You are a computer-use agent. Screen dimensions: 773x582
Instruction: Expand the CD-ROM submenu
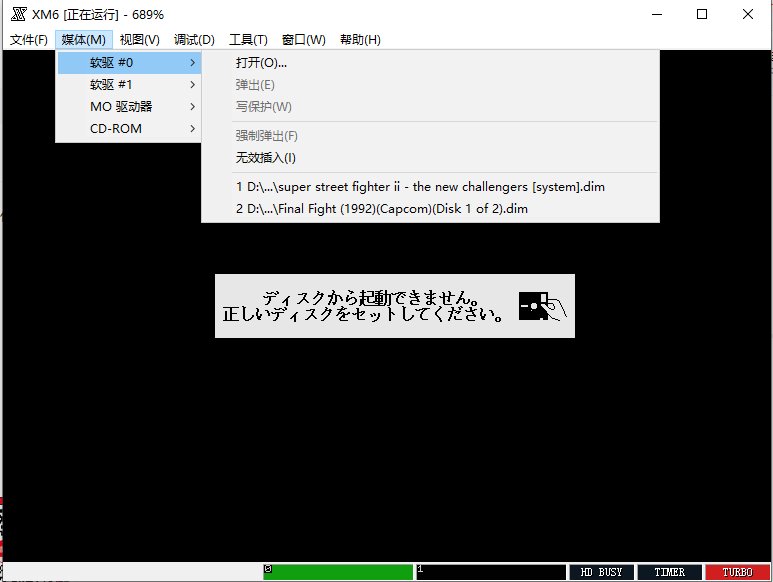pos(128,129)
